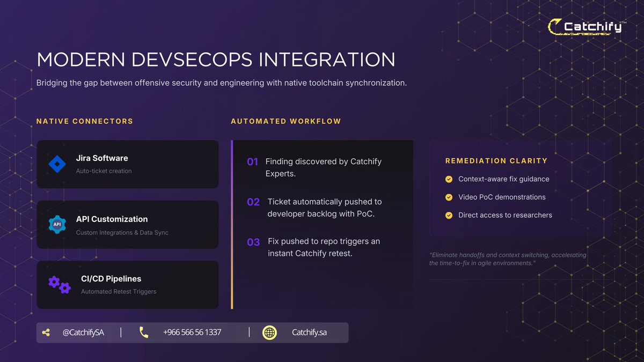Visit the Catchify.sa website link
Viewport: 644px width, 362px height.
[x=309, y=333]
